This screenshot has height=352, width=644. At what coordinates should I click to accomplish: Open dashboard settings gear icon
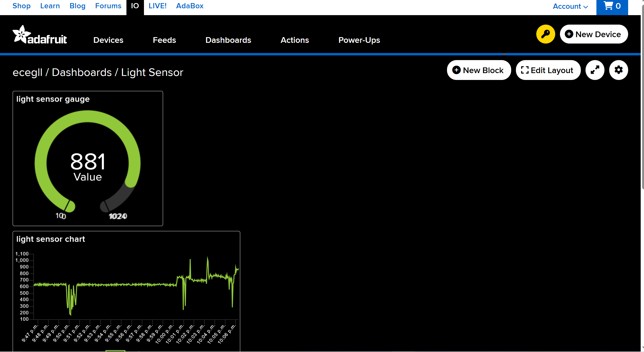pyautogui.click(x=618, y=70)
